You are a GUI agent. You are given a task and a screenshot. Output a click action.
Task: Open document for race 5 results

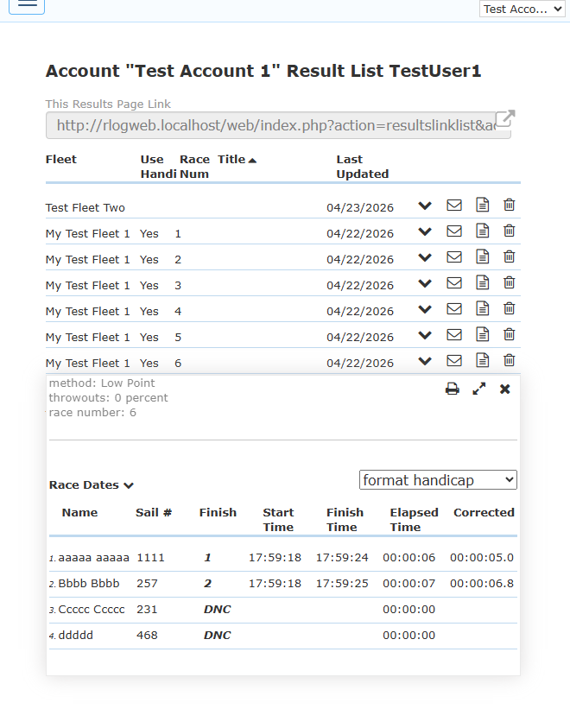[482, 335]
